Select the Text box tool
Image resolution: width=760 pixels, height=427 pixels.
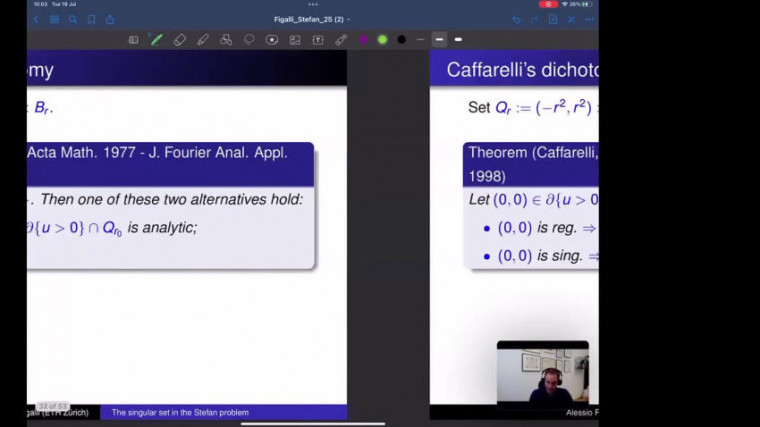click(318, 40)
